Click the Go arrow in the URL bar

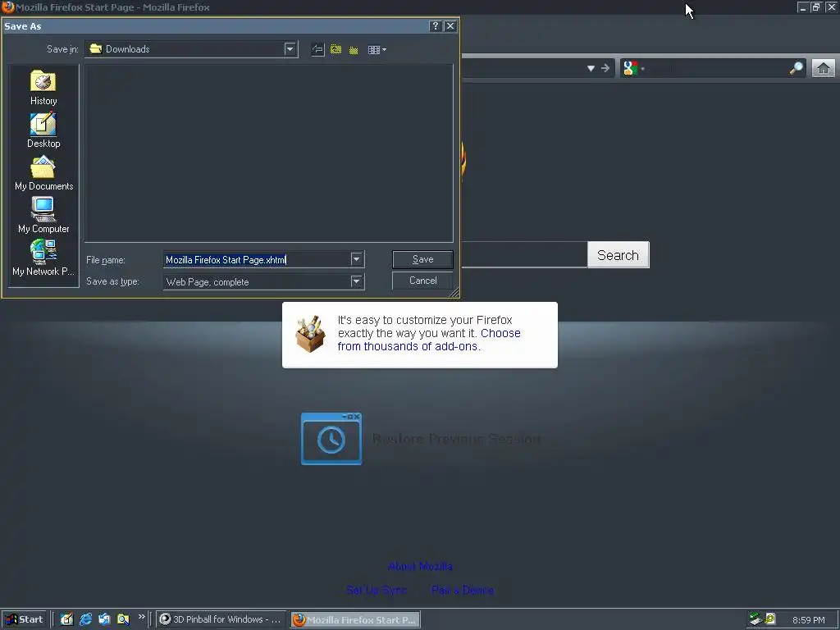tap(605, 68)
